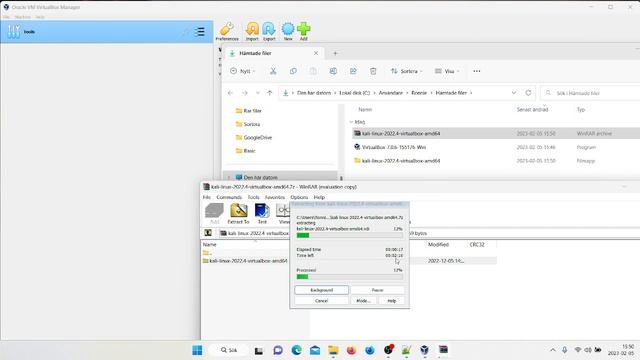Collapse the Idag group in file list
The width and height of the screenshot is (640, 360).
point(351,122)
